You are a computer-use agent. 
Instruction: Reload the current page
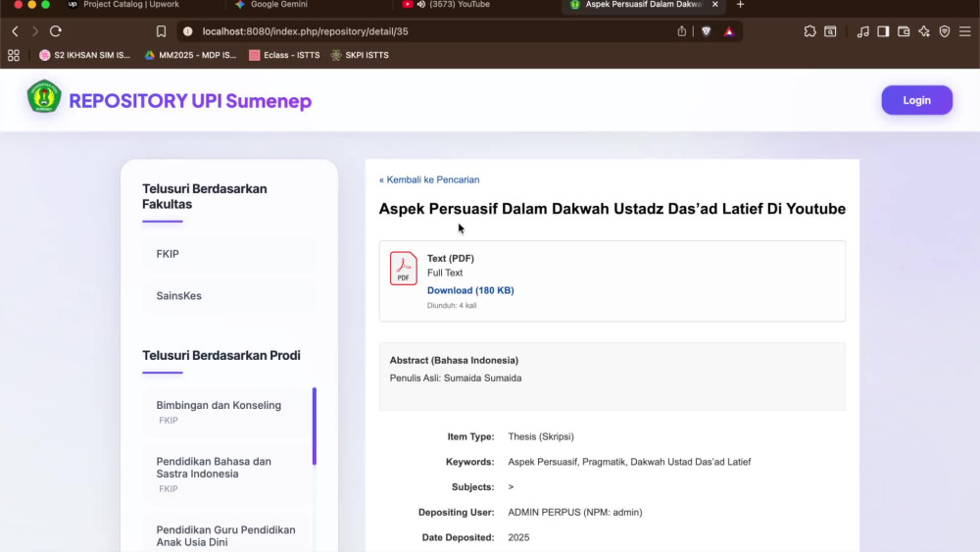[x=56, y=31]
